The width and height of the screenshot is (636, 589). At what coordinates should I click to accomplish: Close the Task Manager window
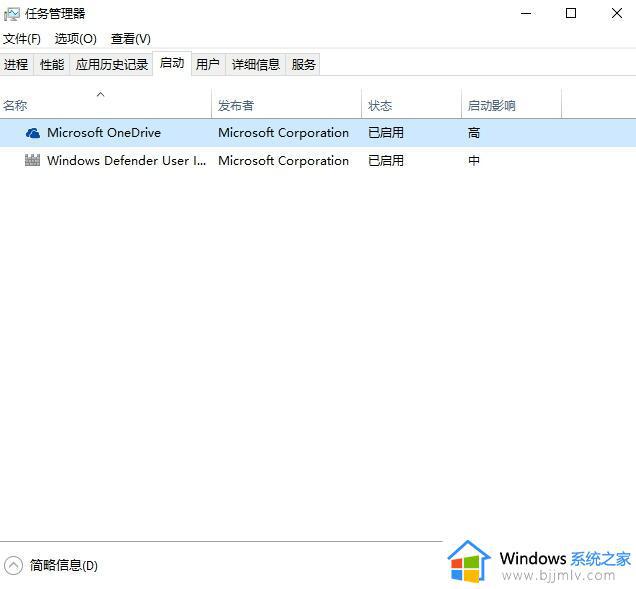(617, 13)
